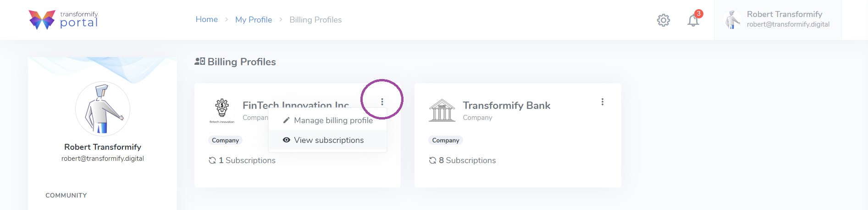Go to Home breadcrumb link
868x210 pixels.
point(206,19)
